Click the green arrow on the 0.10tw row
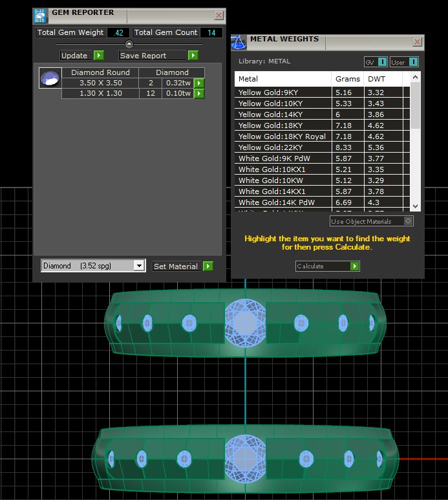This screenshot has width=448, height=500. (x=199, y=93)
